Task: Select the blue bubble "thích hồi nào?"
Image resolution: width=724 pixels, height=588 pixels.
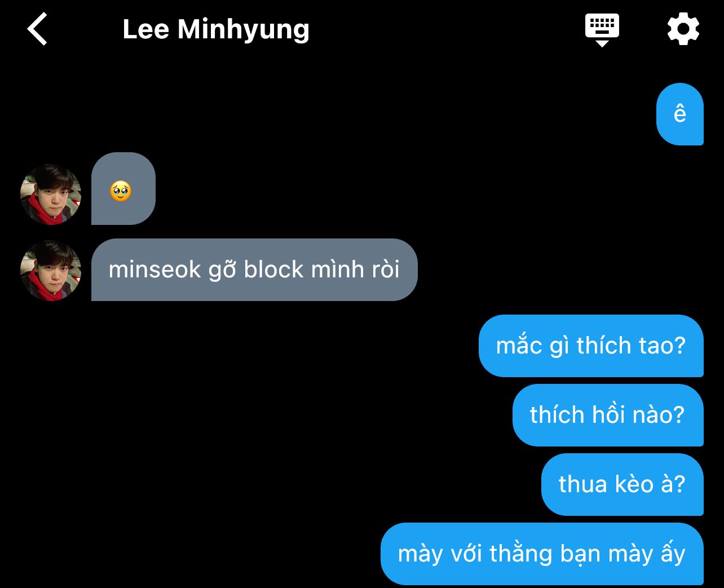Action: [608, 415]
